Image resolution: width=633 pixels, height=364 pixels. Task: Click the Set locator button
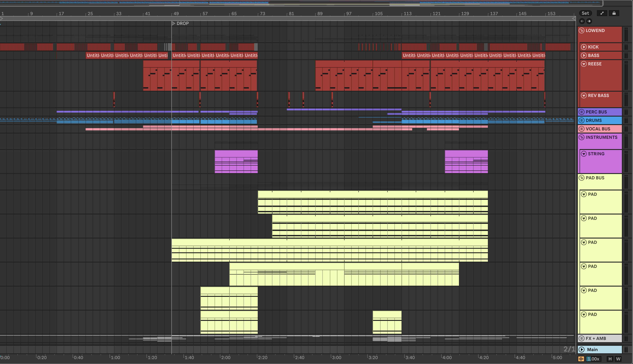[x=585, y=13]
